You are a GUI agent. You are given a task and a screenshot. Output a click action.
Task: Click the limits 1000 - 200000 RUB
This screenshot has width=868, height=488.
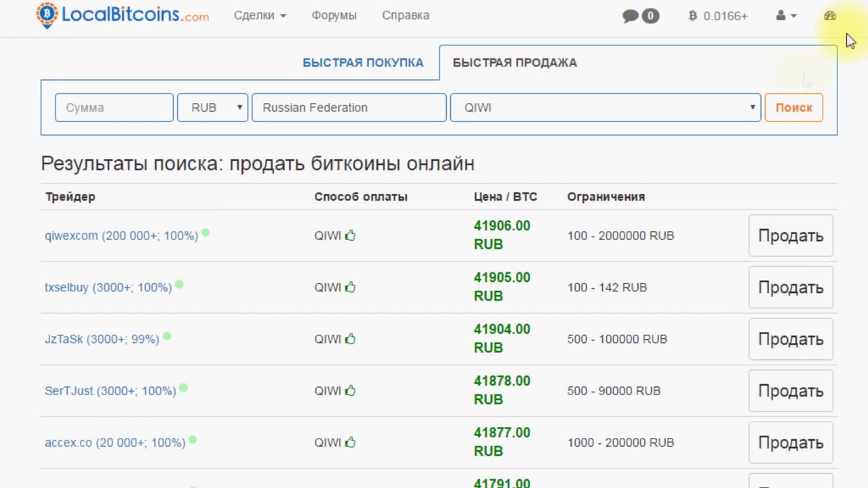click(x=620, y=443)
